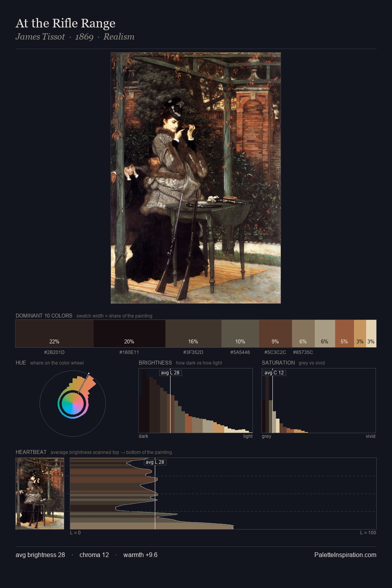Click the 'grey' axis label

click(267, 436)
